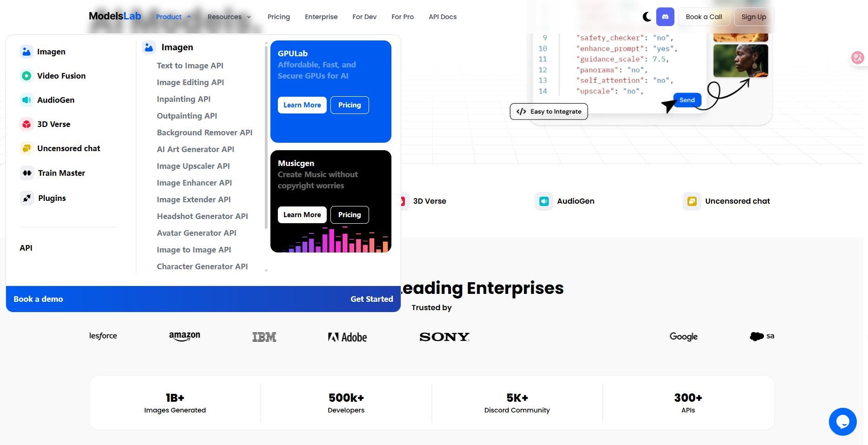The height and width of the screenshot is (445, 868).
Task: Toggle dark mode with the moon icon
Action: (x=646, y=17)
